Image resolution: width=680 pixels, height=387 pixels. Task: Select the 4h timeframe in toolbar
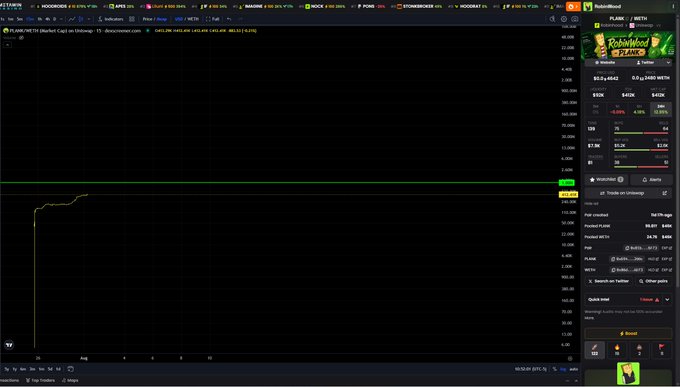48,19
